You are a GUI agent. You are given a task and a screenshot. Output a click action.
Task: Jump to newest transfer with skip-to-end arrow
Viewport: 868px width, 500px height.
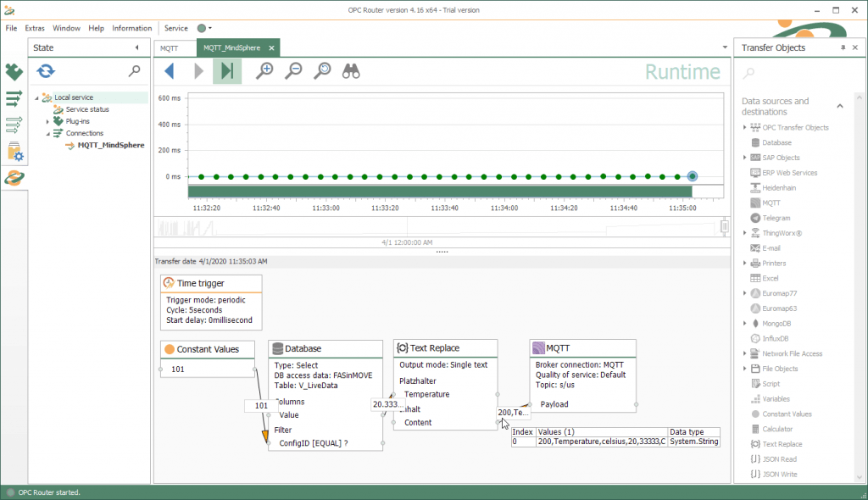pyautogui.click(x=226, y=72)
